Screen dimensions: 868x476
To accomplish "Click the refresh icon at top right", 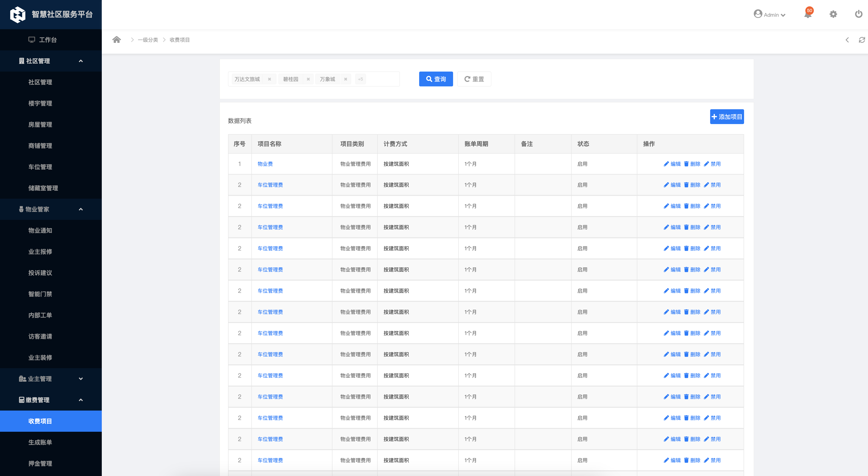I will click(862, 40).
